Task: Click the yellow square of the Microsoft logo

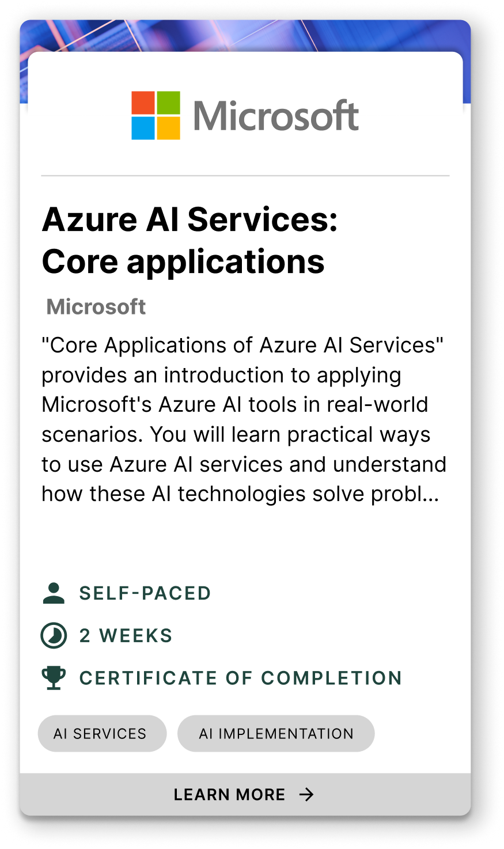Action: tap(168, 128)
